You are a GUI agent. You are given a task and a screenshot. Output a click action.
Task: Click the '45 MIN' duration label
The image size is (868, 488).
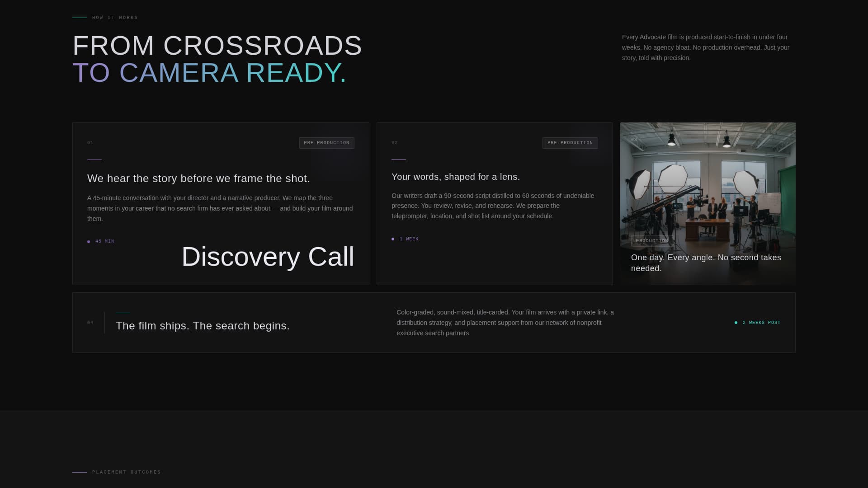pos(105,241)
